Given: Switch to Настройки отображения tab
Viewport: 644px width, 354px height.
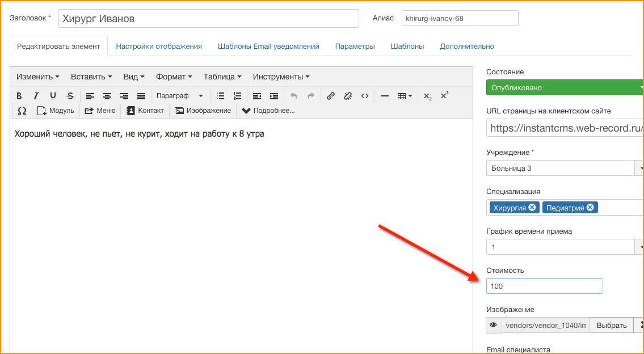Looking at the screenshot, I should (x=159, y=47).
